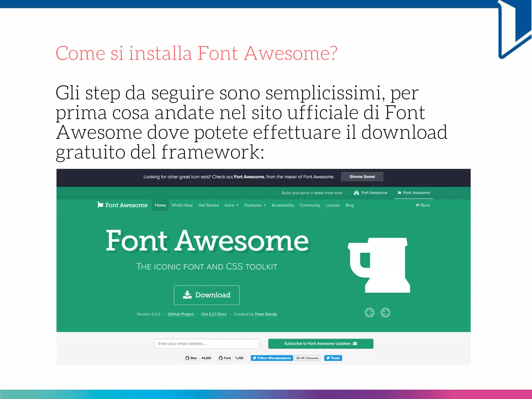Click the Font Awesome flag logo in navbar
Viewport: 532px width, 399px height.
(x=122, y=205)
